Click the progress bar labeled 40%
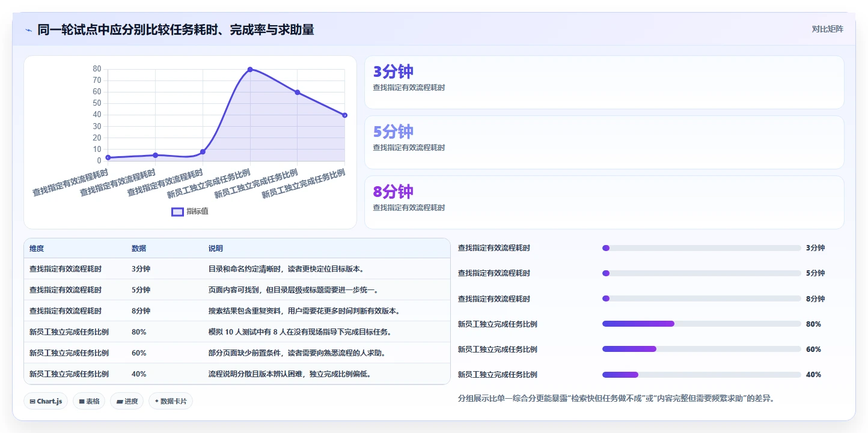This screenshot has height=433, width=868. pyautogui.click(x=701, y=374)
